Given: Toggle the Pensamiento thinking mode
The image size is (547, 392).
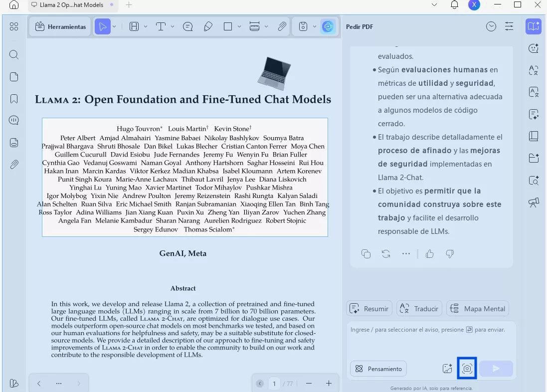Looking at the screenshot, I should (378, 369).
